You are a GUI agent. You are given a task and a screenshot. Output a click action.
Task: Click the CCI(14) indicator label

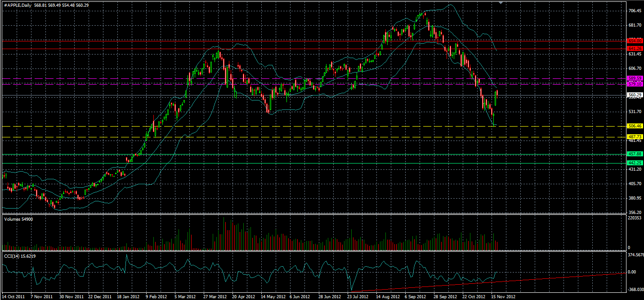point(20,256)
